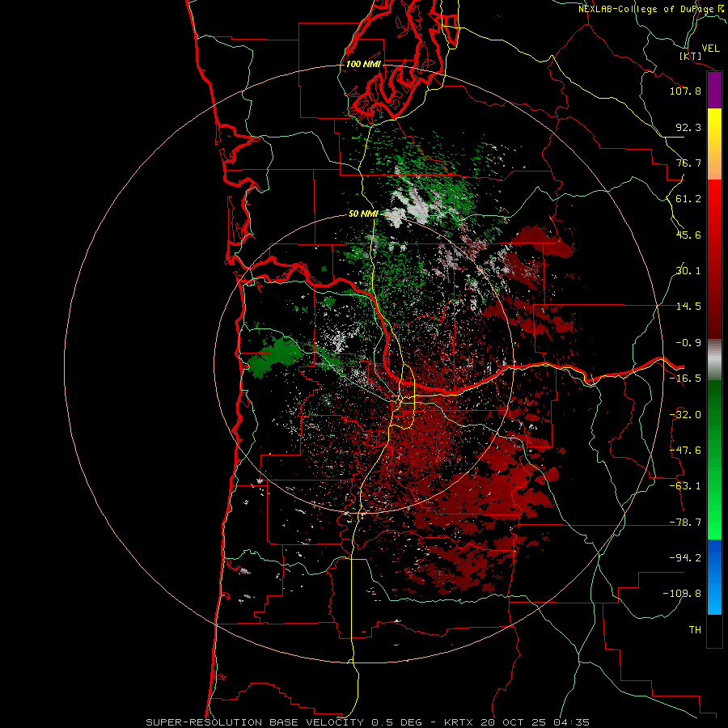Click the [KT] units label
The image size is (728, 728).
691,56
